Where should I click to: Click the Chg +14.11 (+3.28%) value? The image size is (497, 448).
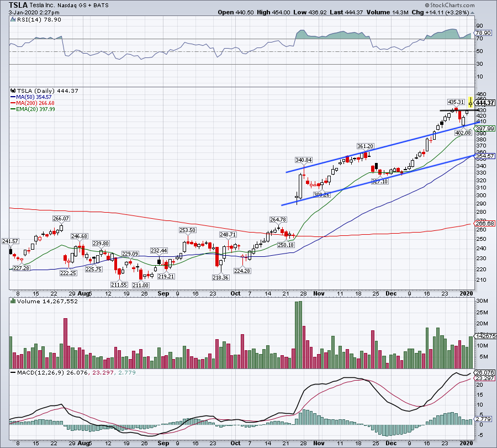click(440, 12)
